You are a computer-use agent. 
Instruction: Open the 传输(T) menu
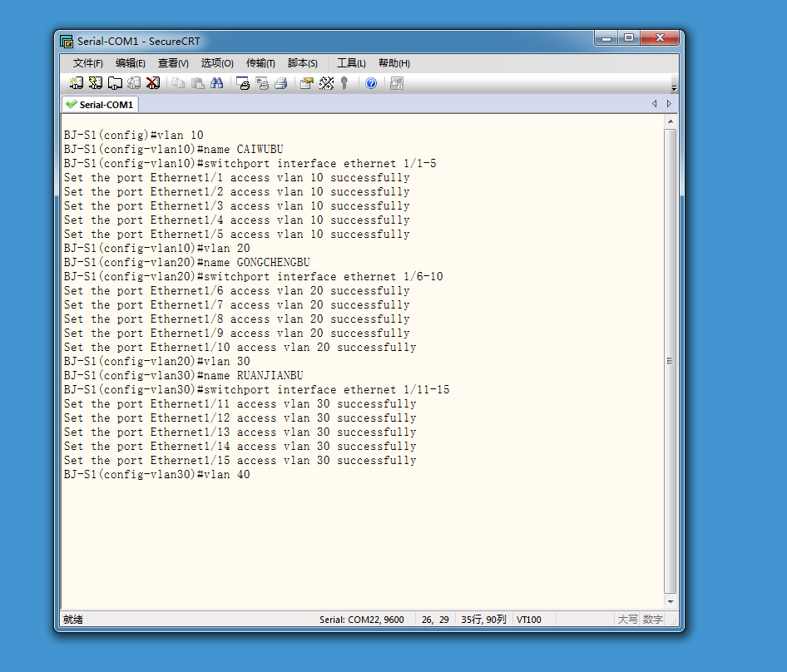(260, 63)
